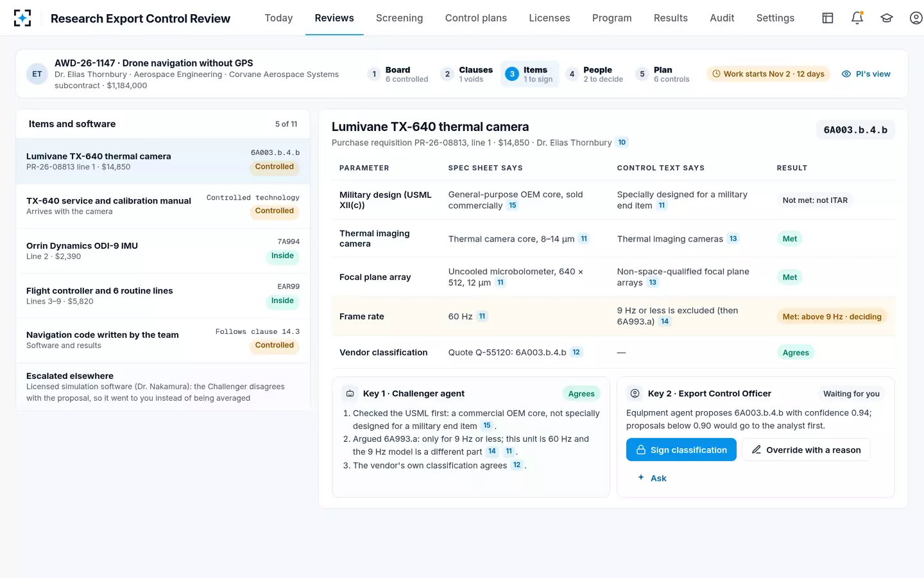This screenshot has width=924, height=578.
Task: Click the Ask link
Action: tap(652, 478)
